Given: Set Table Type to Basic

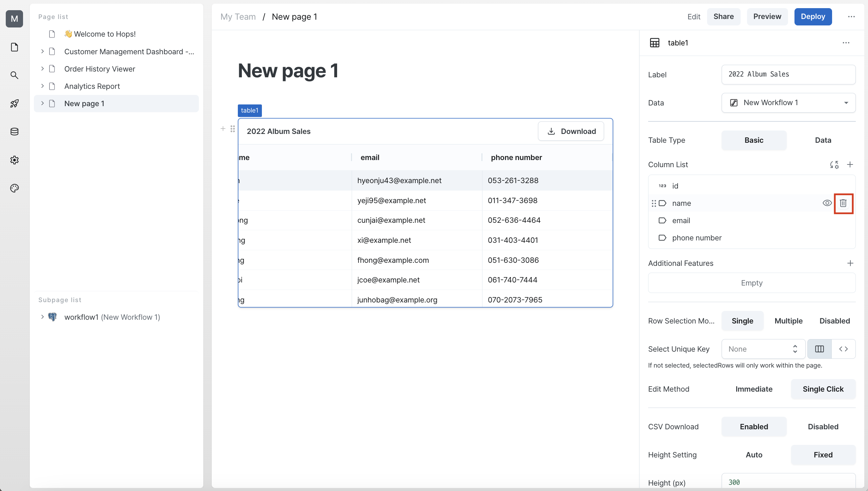Looking at the screenshot, I should pyautogui.click(x=754, y=140).
